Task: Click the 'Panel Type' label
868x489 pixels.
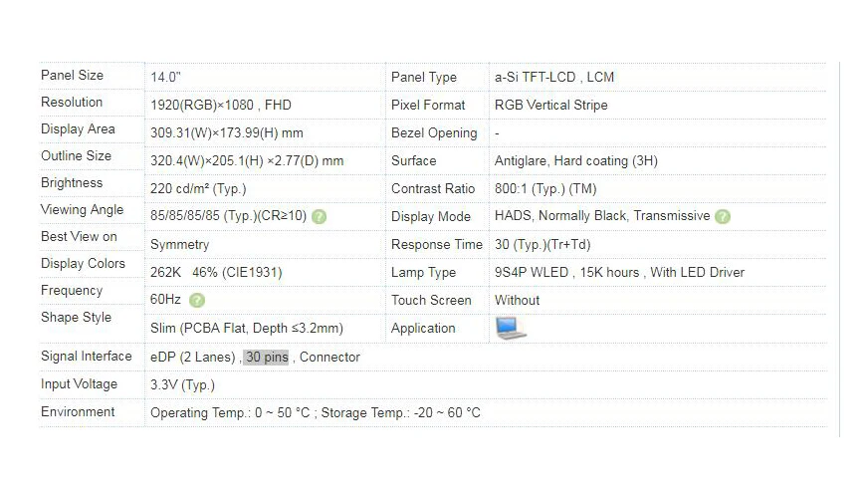Action: [x=424, y=78]
